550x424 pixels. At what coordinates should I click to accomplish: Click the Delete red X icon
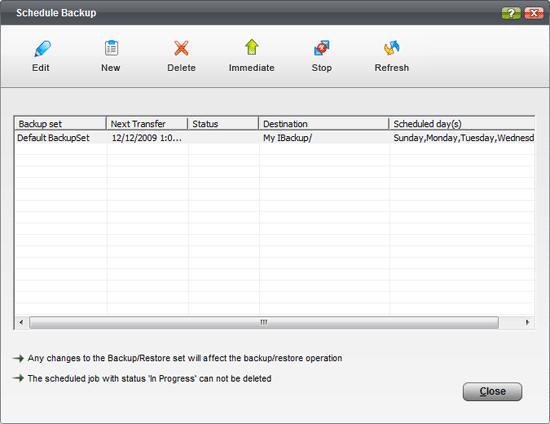click(x=181, y=48)
